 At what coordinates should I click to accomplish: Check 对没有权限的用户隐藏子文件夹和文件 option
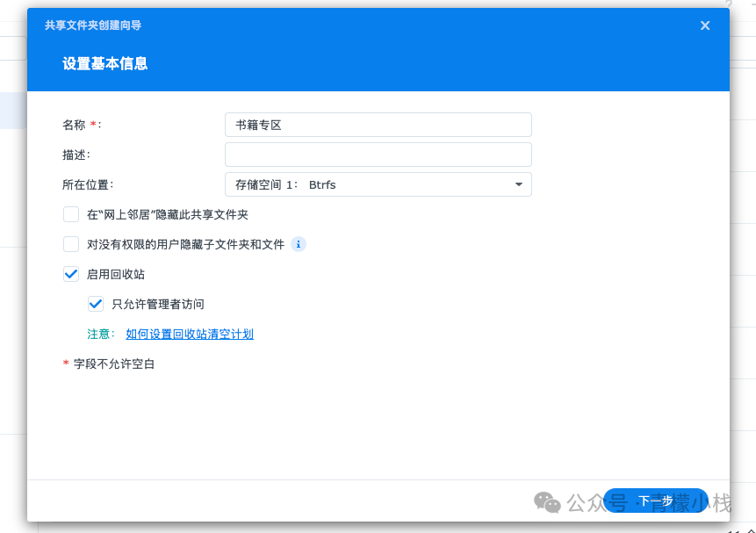pyautogui.click(x=70, y=244)
